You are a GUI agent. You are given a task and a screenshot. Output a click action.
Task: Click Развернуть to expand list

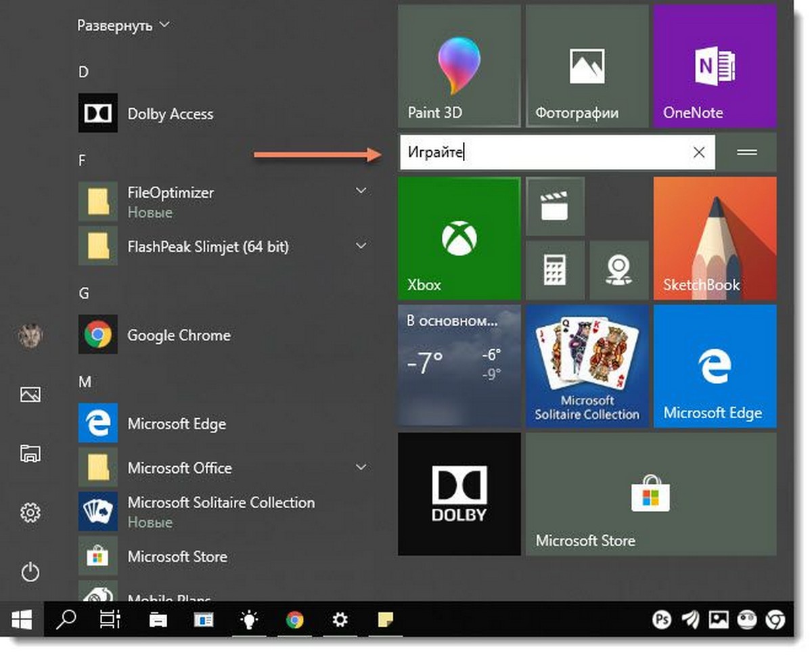coord(124,26)
